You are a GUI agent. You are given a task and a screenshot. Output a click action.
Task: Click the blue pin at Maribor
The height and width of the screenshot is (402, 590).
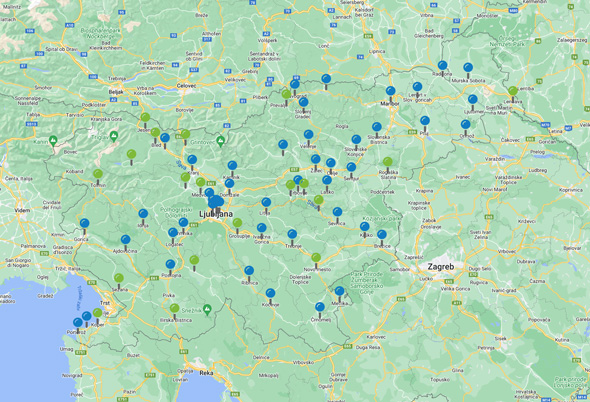[x=391, y=94]
